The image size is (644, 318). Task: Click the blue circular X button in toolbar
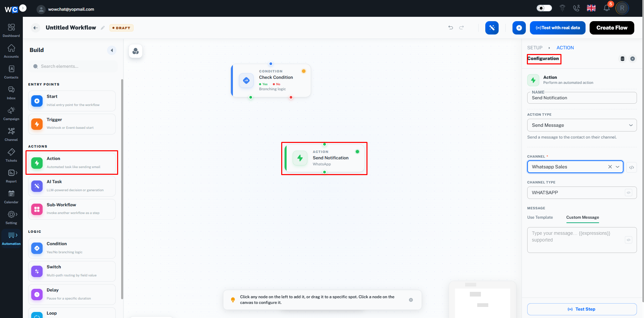click(x=519, y=28)
